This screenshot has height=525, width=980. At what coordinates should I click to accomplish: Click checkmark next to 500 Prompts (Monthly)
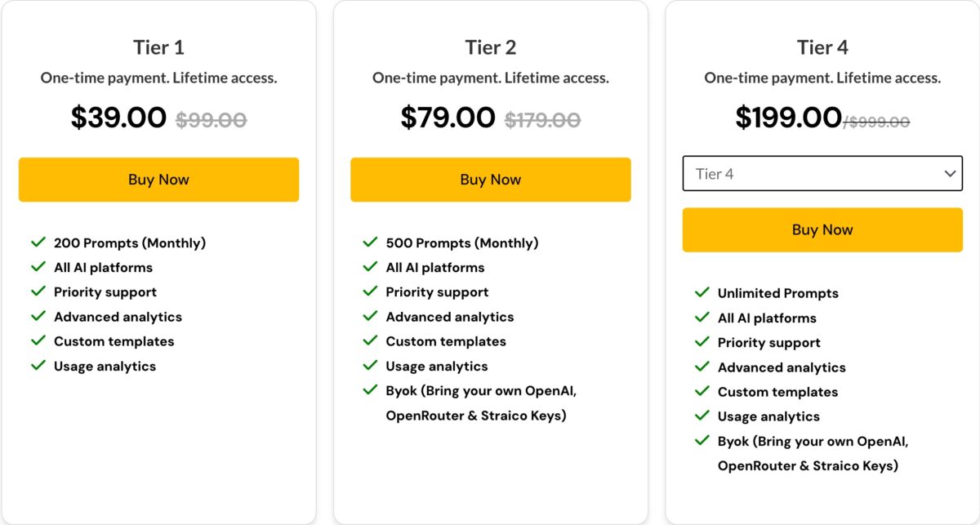point(370,242)
